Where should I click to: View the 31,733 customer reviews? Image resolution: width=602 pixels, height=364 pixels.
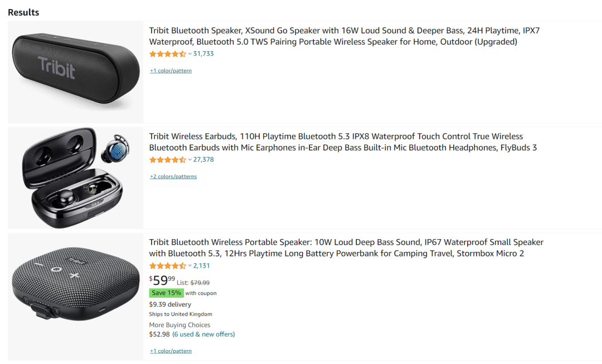[x=203, y=54]
